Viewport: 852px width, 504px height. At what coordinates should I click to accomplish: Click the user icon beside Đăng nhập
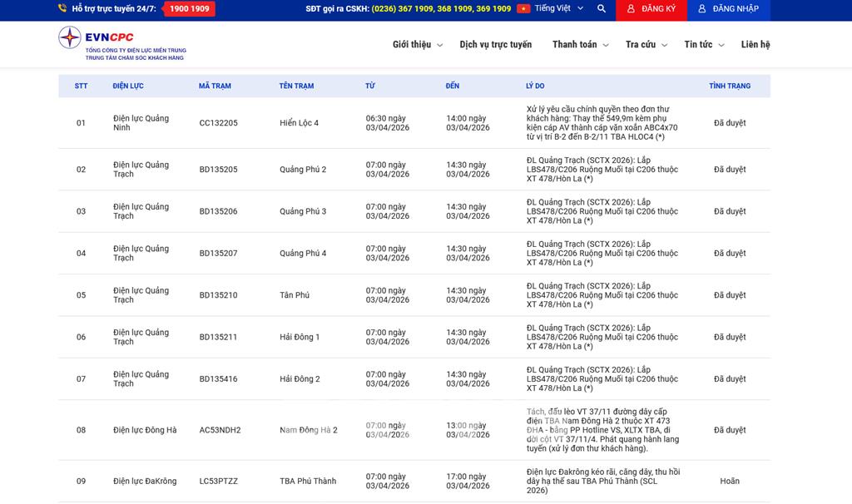click(702, 8)
